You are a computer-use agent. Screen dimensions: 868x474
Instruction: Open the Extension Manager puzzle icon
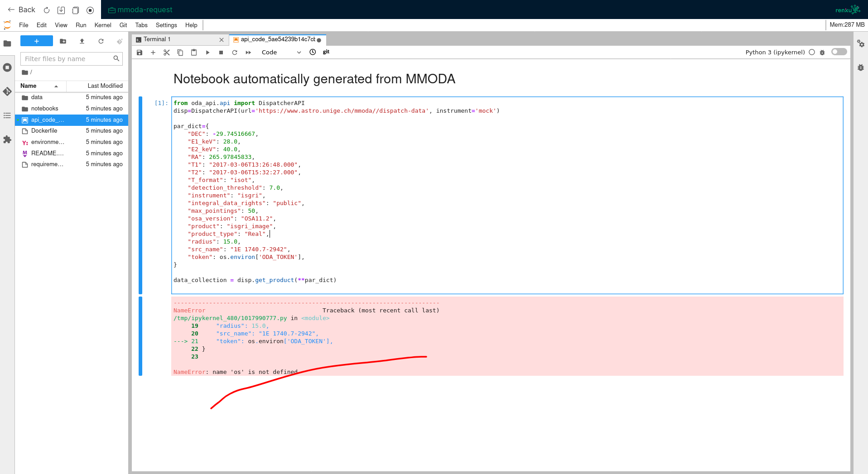pyautogui.click(x=7, y=140)
